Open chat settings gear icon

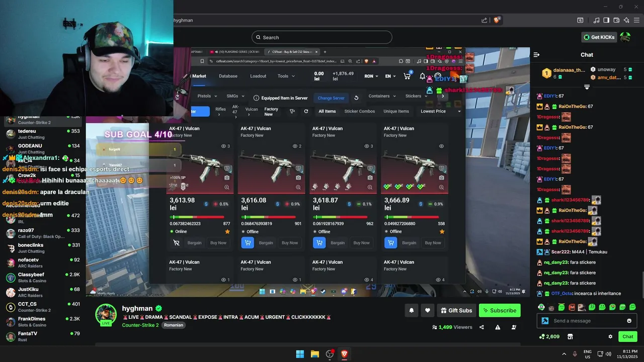click(x=610, y=336)
